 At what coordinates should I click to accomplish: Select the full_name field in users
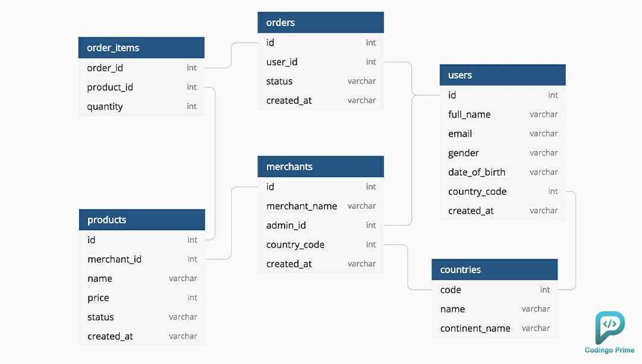(502, 115)
